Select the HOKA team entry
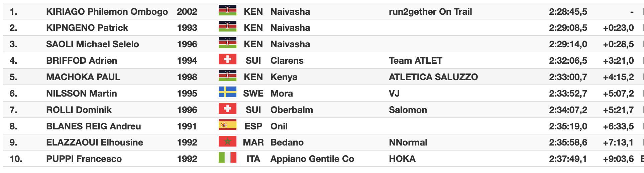Image resolution: width=644 pixels, height=173 pixels. pos(402,159)
